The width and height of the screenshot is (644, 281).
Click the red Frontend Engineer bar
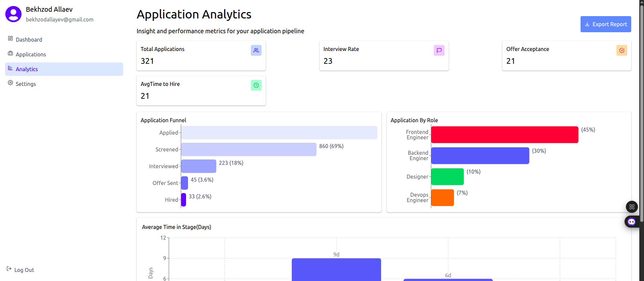[505, 135]
